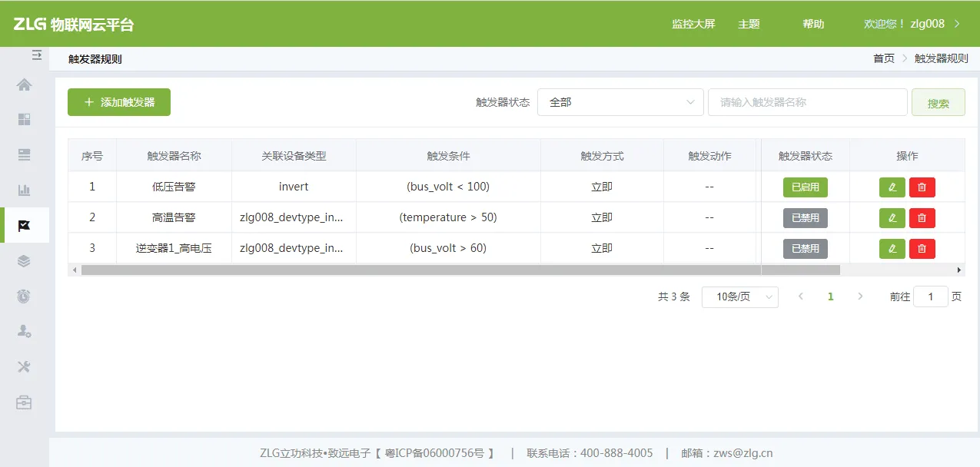The width and height of the screenshot is (980, 467).
Task: Edit the 低压告警 trigger with pencil icon
Action: (x=892, y=187)
